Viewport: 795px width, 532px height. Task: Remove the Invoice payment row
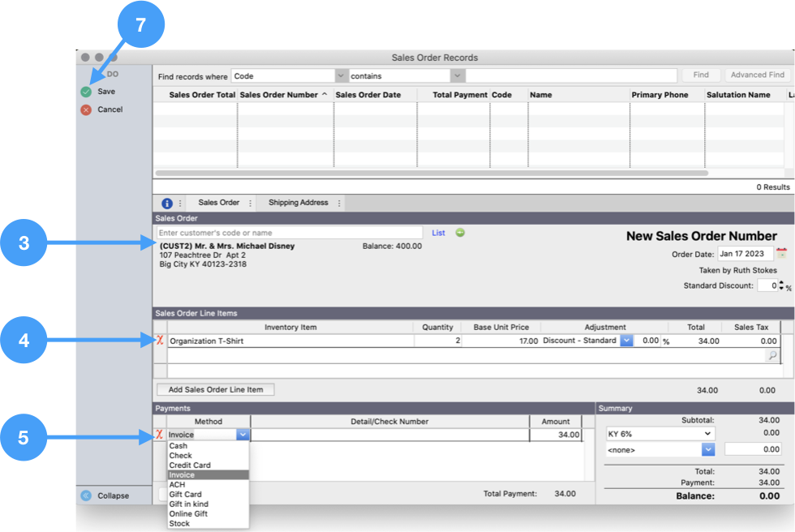point(160,435)
